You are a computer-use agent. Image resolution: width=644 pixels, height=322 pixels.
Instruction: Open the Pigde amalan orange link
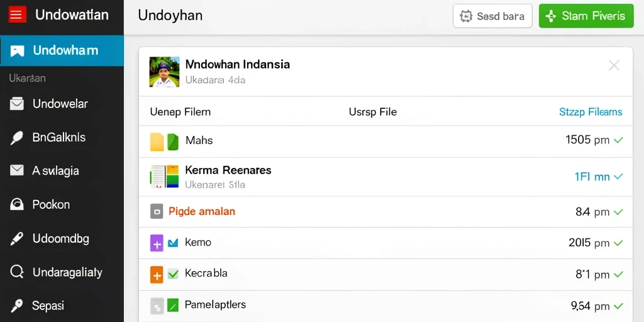pos(202,212)
